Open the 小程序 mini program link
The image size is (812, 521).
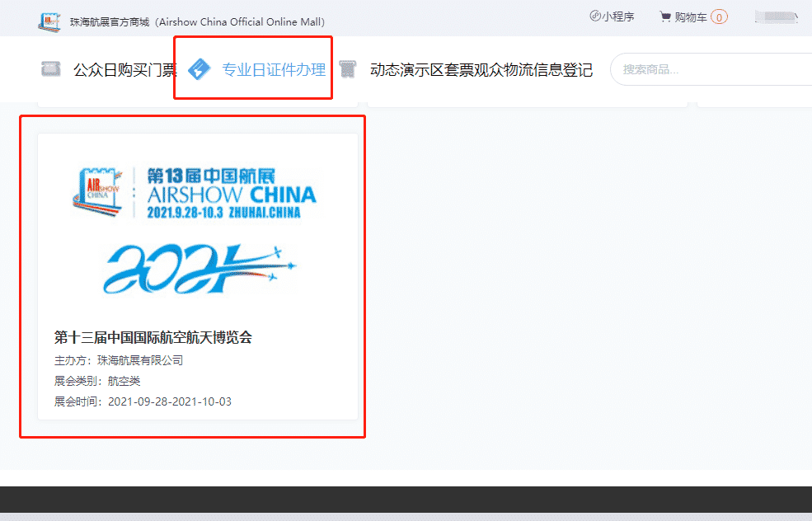[x=613, y=16]
